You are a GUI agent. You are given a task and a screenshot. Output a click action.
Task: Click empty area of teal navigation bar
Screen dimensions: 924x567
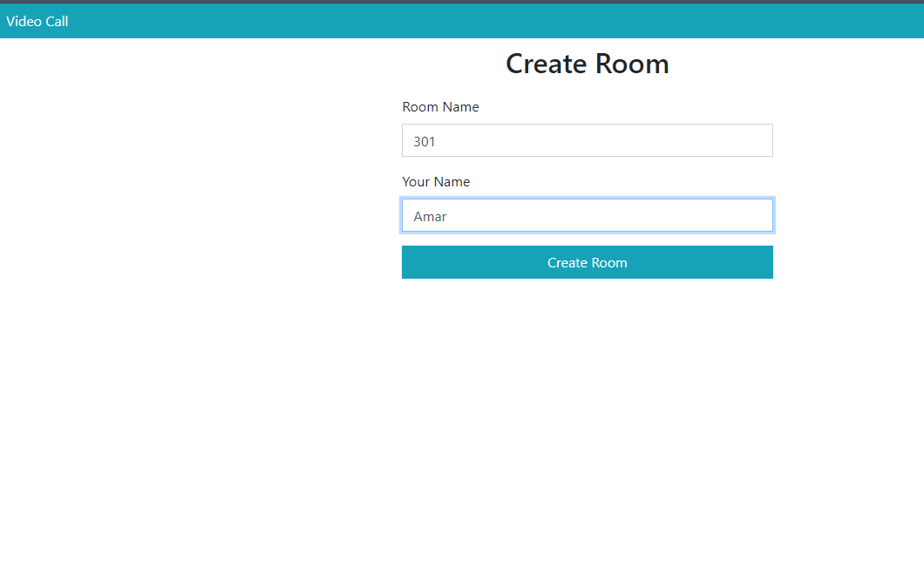(436, 21)
